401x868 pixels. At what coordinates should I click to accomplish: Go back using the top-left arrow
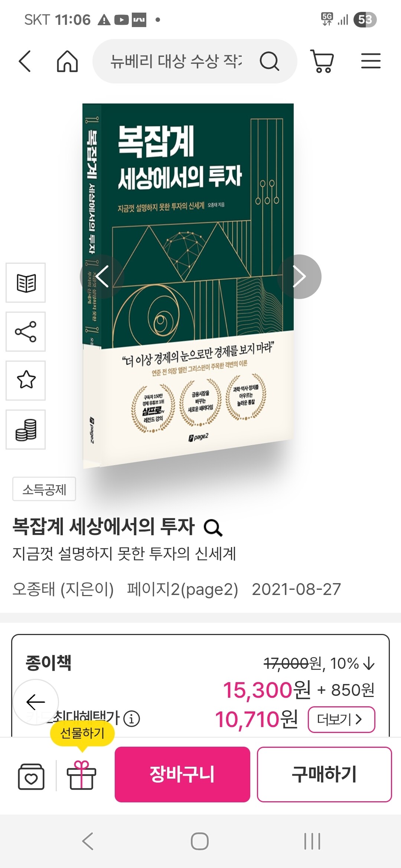click(x=25, y=61)
